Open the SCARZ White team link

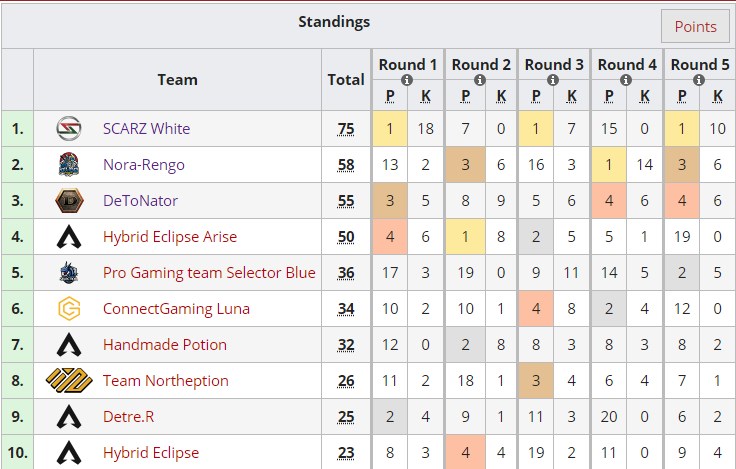[x=146, y=129]
